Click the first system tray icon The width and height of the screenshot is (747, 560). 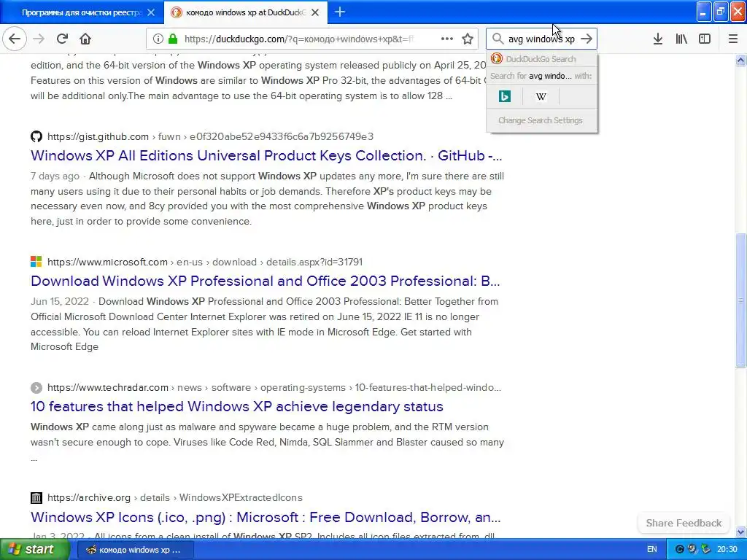680,549
